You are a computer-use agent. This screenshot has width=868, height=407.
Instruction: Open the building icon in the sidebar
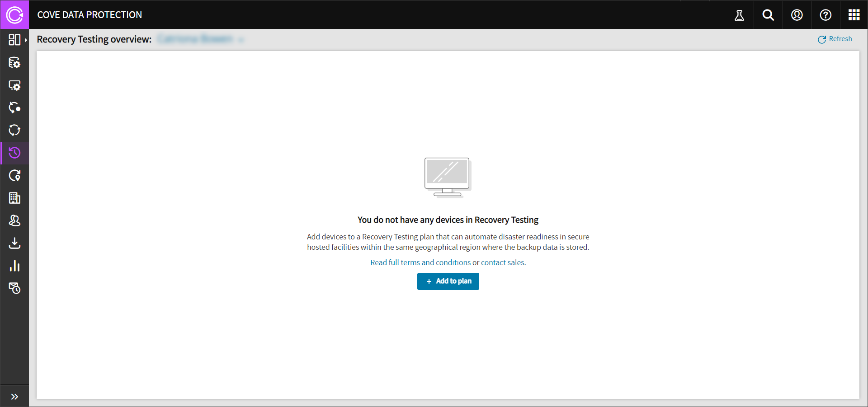pyautogui.click(x=14, y=198)
